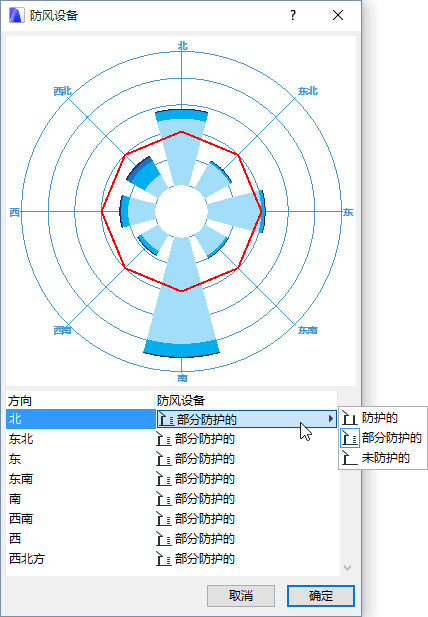Viewport: 428px width, 617px height.
Task: Click the protection icon in 西 row
Action: tap(164, 539)
